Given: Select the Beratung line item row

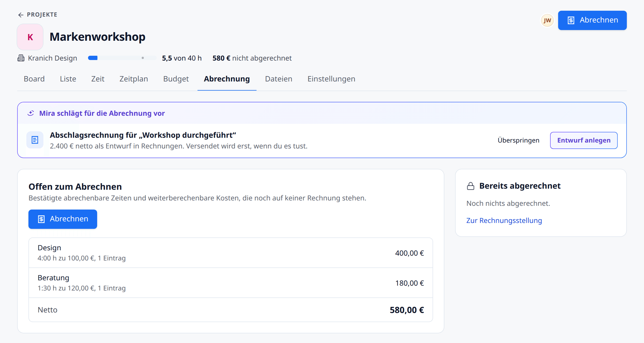Looking at the screenshot, I should coord(231,283).
